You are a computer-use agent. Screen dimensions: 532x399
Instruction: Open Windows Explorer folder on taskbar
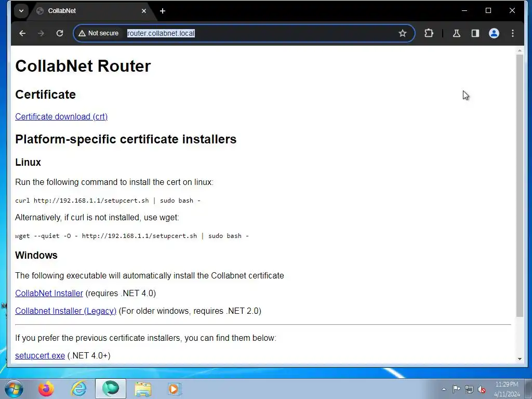[143, 389]
